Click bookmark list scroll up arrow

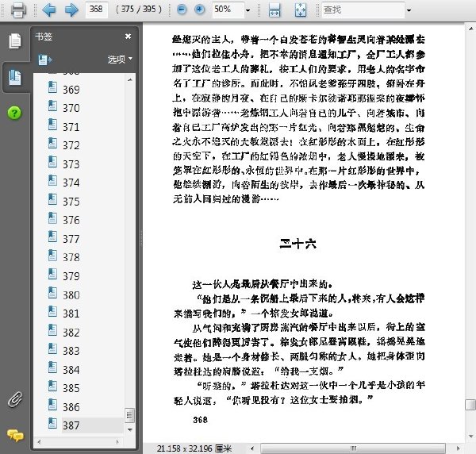point(130,80)
